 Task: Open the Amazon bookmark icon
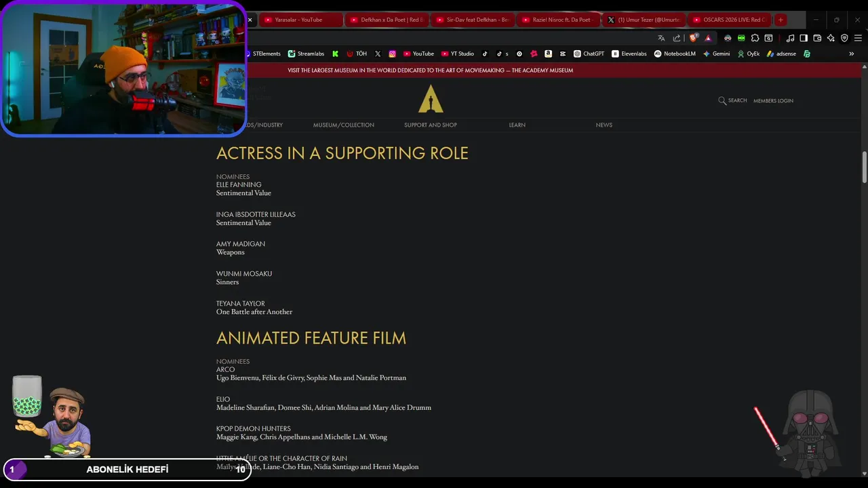pos(548,54)
